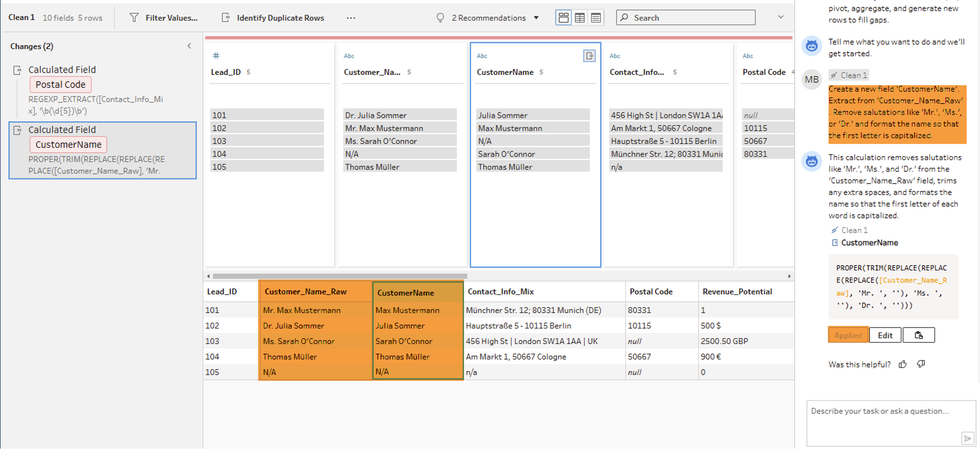Open the more options ellipsis menu
This screenshot has height=449, width=980.
(351, 18)
